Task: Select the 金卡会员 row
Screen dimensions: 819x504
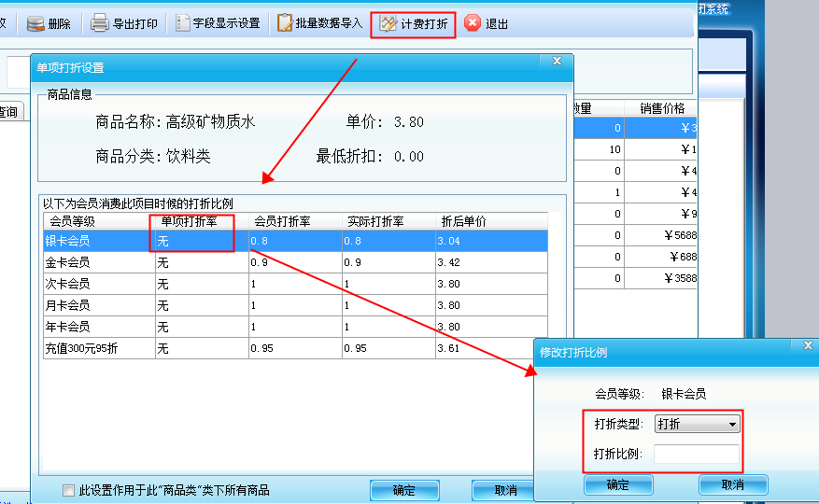Action: [296, 262]
